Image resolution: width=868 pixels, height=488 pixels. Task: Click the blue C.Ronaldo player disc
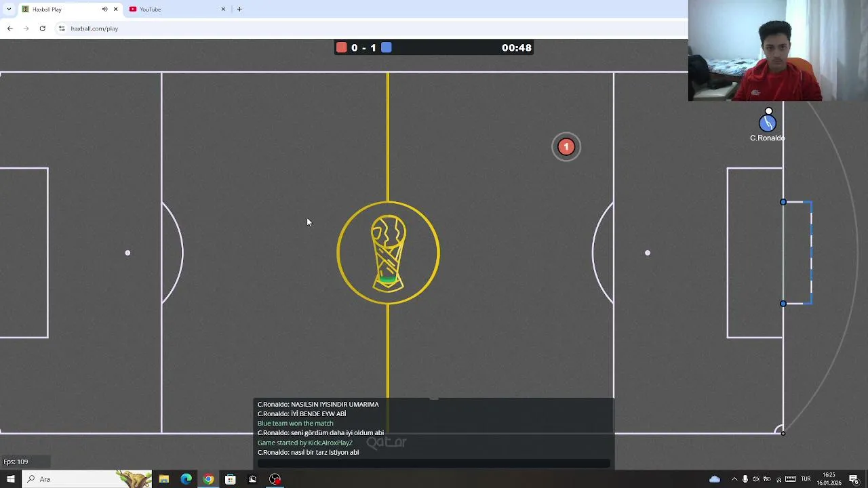[x=768, y=123]
